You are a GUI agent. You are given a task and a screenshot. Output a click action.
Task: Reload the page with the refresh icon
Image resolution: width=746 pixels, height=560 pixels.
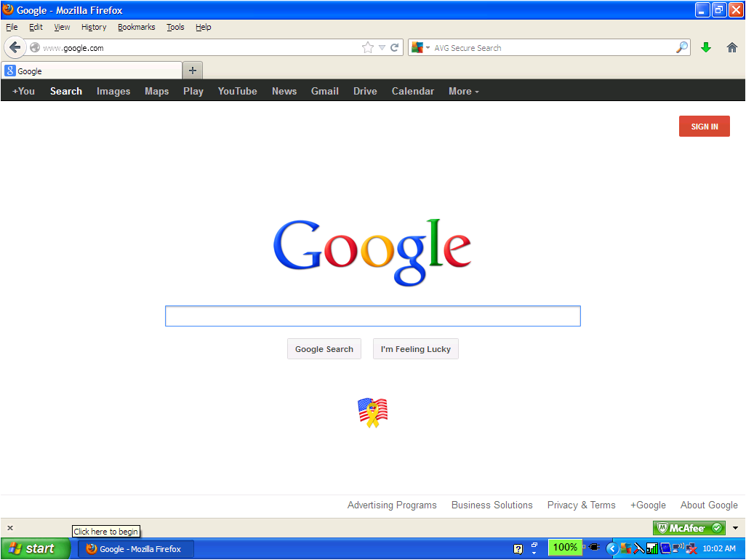click(394, 47)
